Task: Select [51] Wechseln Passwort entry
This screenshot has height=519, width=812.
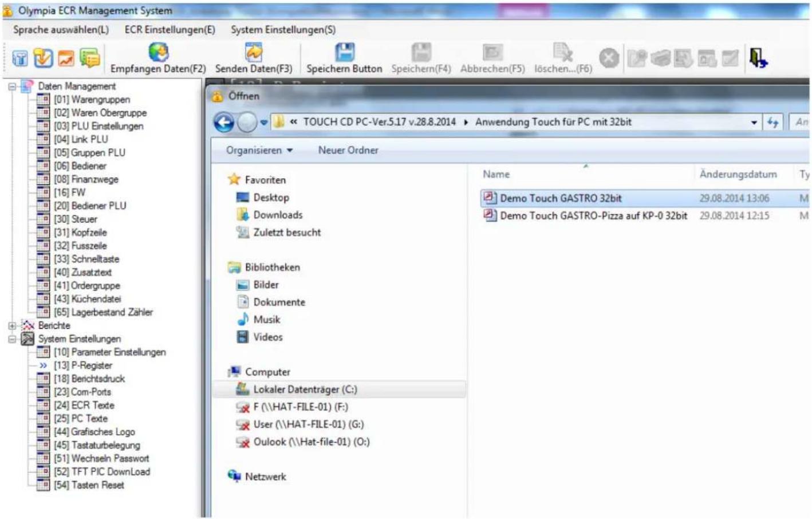Action: coord(101,459)
